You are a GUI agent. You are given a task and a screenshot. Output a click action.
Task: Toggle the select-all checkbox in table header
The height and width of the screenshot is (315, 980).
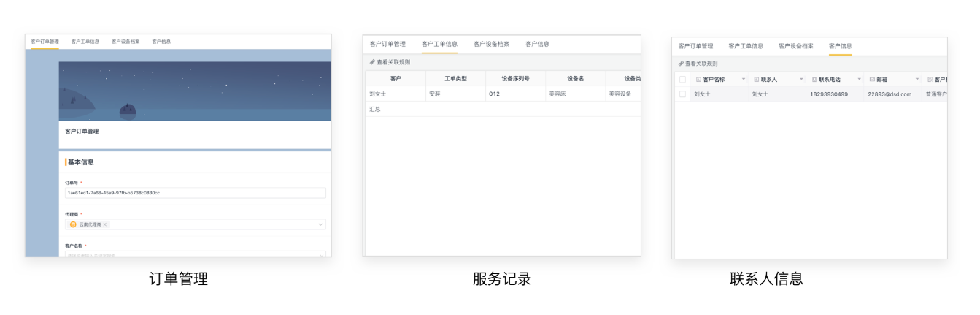point(682,79)
